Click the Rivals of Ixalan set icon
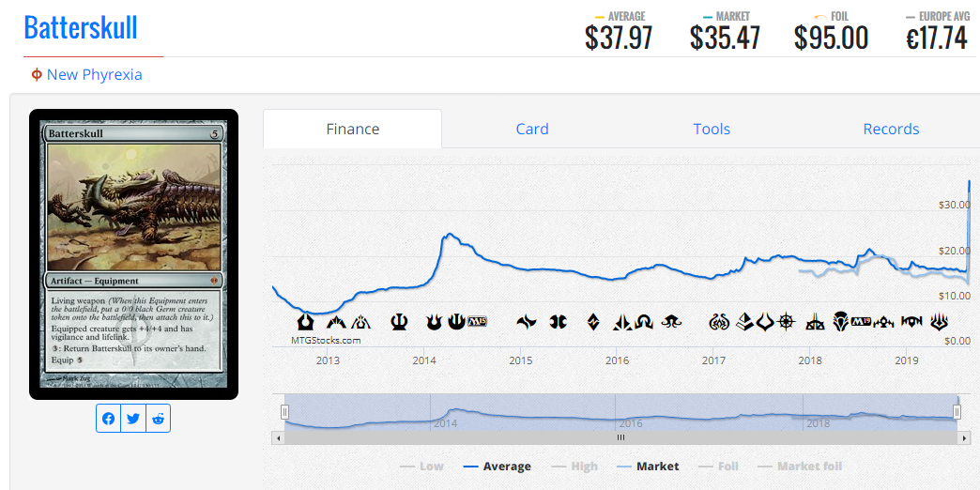Viewport: 980px width, 490px height. pyautogui.click(x=817, y=323)
